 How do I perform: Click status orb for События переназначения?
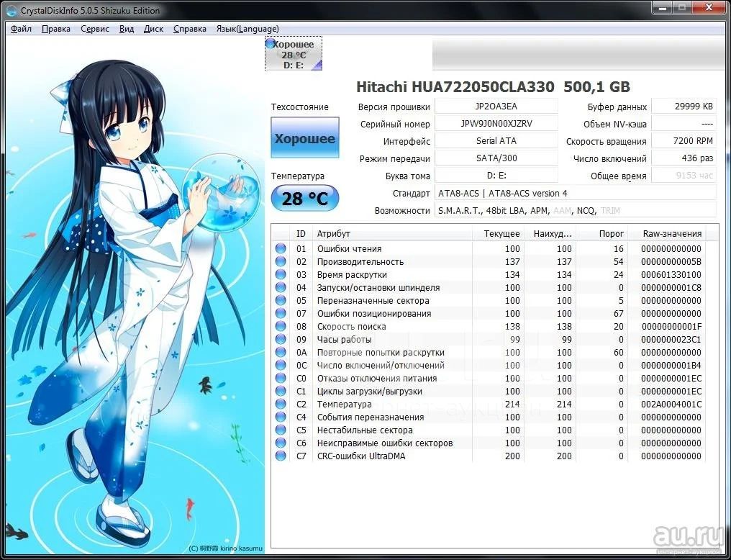(x=281, y=417)
